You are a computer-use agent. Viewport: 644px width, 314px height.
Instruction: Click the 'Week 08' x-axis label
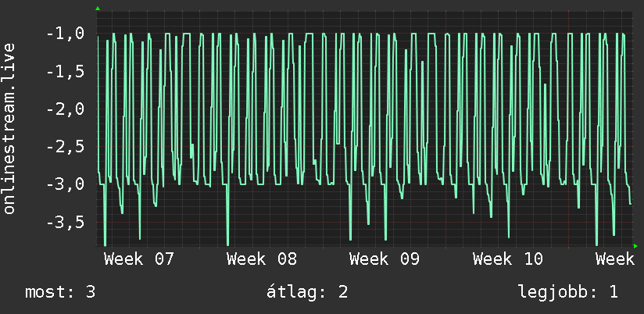point(262,259)
